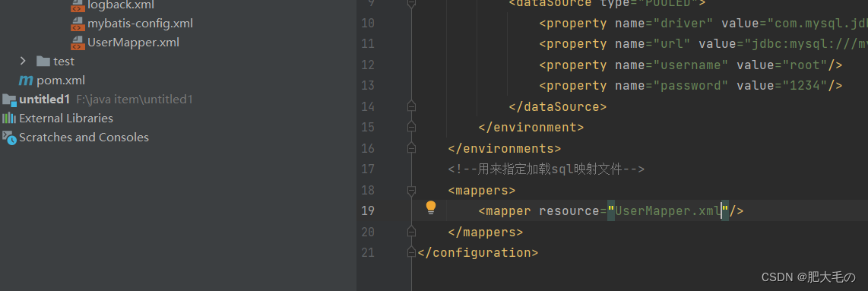This screenshot has height=291, width=868.
Task: Collapse the mappers fold marker on line 18
Action: click(x=410, y=191)
